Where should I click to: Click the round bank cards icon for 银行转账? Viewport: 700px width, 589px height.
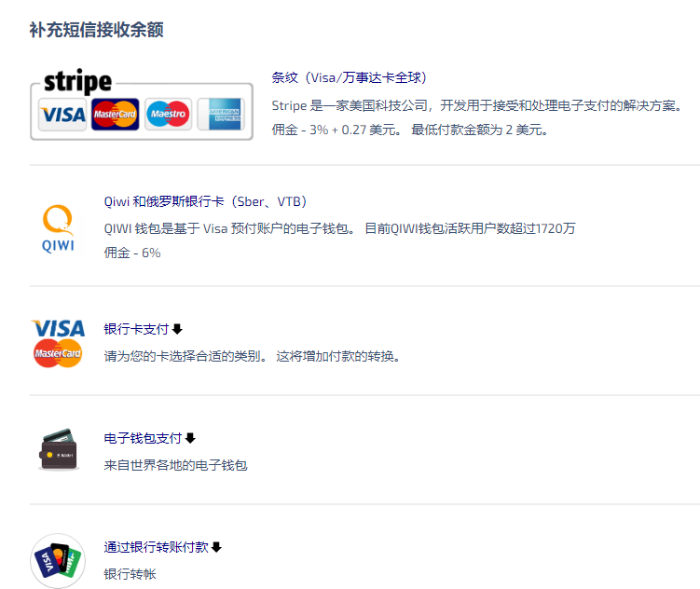58,561
